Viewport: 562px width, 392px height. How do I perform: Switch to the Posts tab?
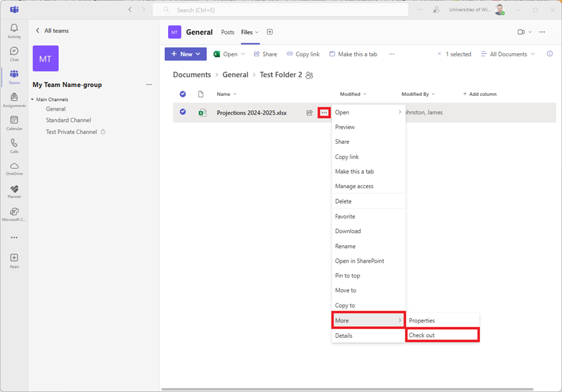[228, 32]
